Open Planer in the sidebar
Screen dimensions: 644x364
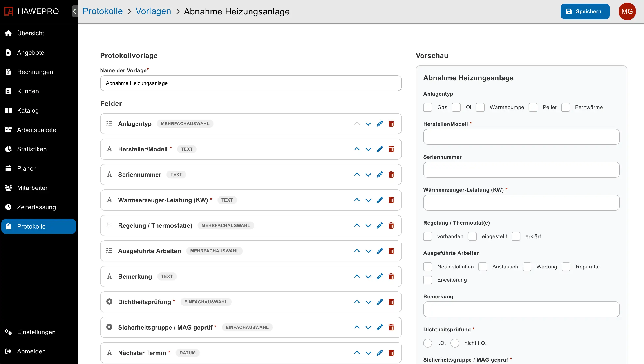coord(26,169)
